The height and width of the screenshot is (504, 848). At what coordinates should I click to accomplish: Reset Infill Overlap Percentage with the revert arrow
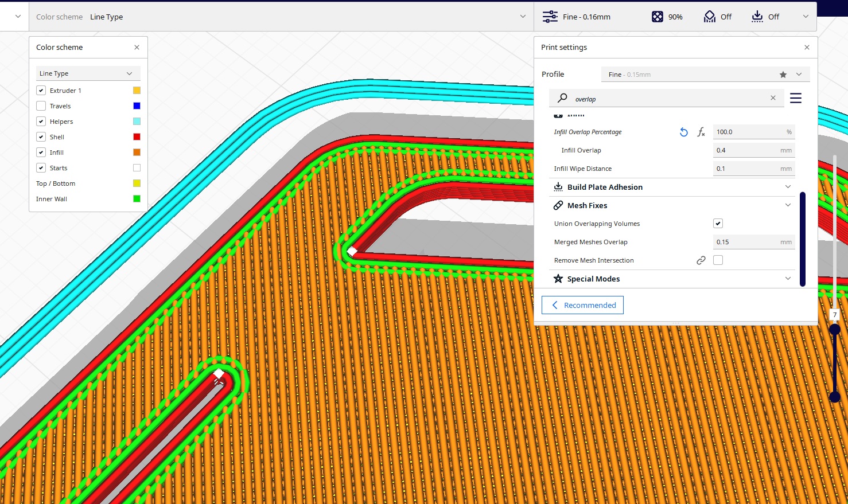(x=683, y=132)
